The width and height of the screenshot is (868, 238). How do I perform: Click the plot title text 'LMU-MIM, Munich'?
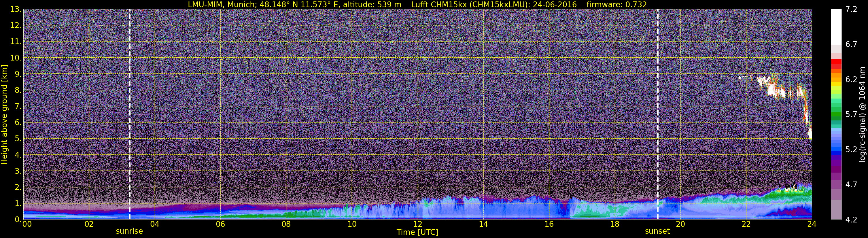click(x=222, y=4)
